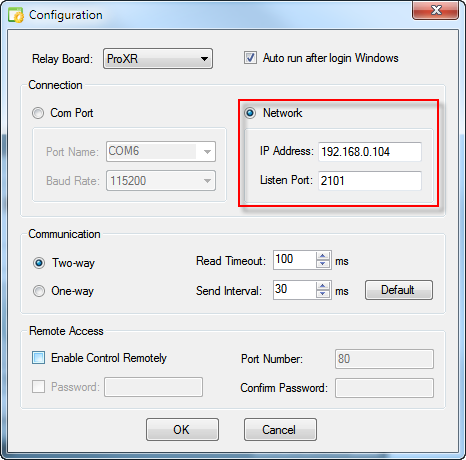Viewport: 466px width, 460px height.
Task: Choose Two-way communication mode
Action: [x=39, y=263]
